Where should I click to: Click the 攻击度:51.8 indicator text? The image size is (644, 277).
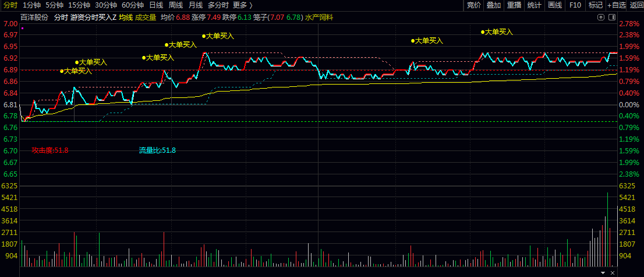pos(50,150)
